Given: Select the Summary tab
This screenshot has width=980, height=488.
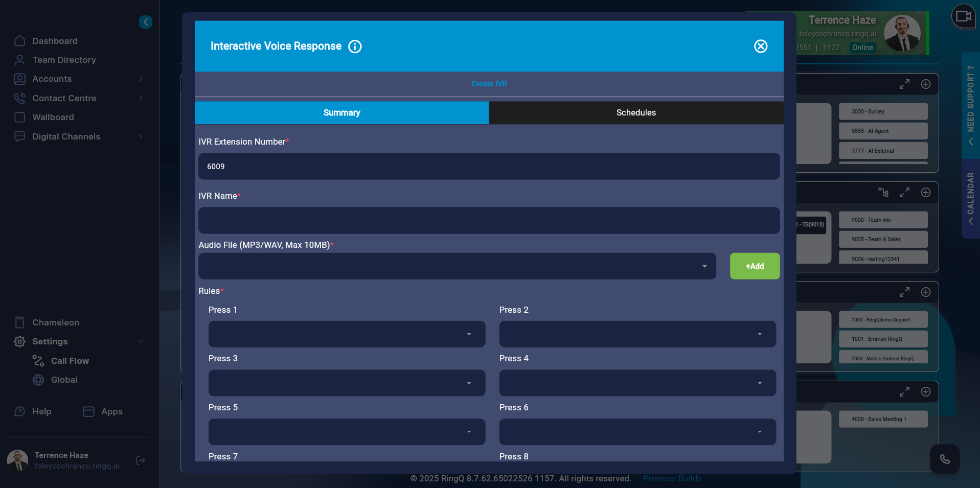Looking at the screenshot, I should (x=341, y=112).
